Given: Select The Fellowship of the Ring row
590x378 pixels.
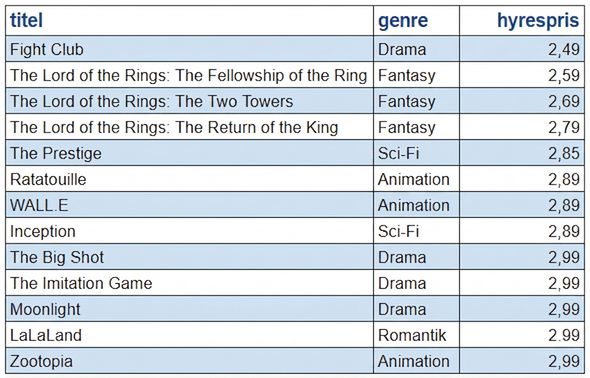Looking at the screenshot, I should click(x=295, y=75).
